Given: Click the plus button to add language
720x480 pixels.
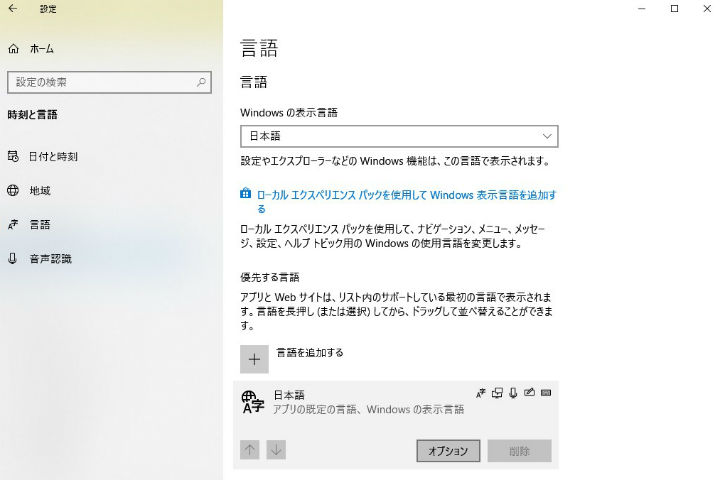Looking at the screenshot, I should 254,359.
